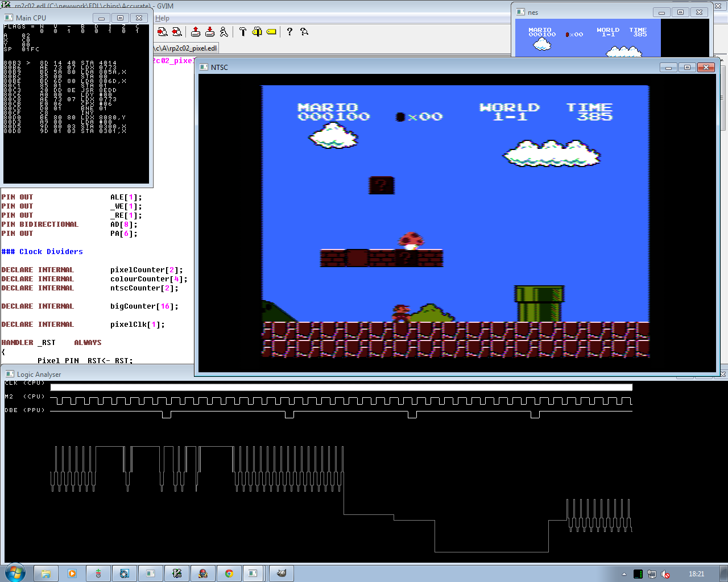This screenshot has height=582, width=728.
Task: Click the Run Script running-man icon in GVIM
Action: coord(224,32)
